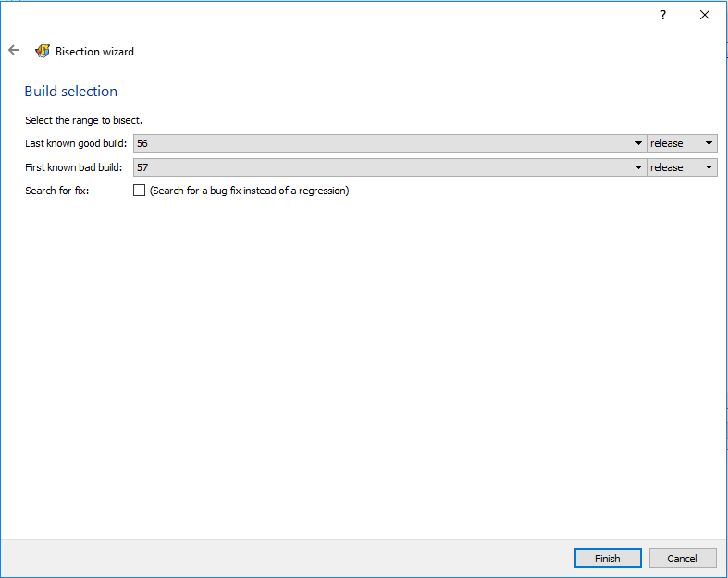This screenshot has width=728, height=578.
Task: Open the release dropdown for the bad build
Action: click(x=683, y=167)
